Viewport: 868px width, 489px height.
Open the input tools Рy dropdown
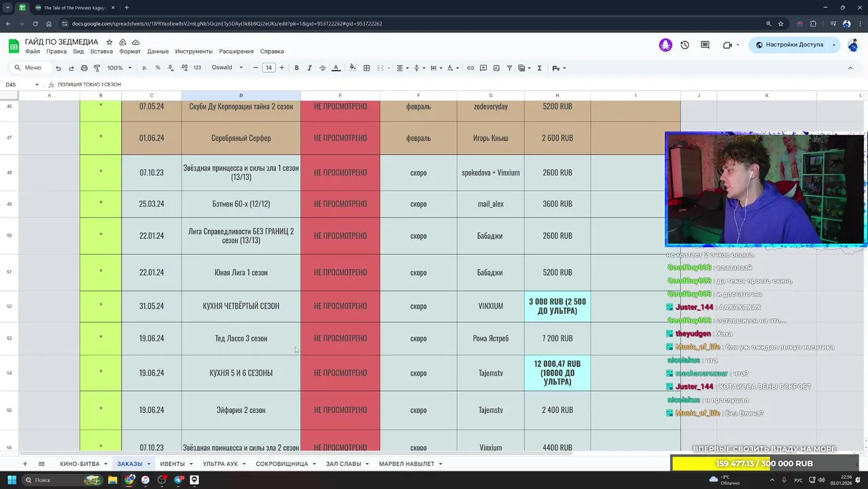coord(559,68)
